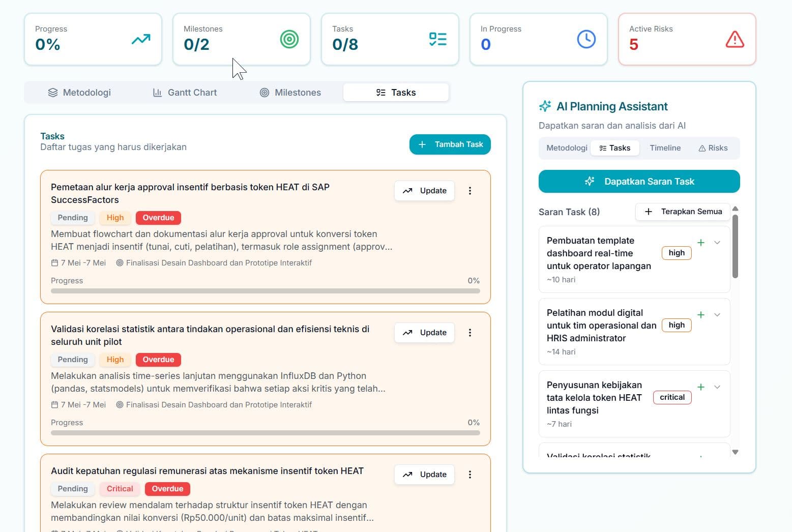
Task: Click the '~10 hari' duration text
Action: [x=561, y=280]
